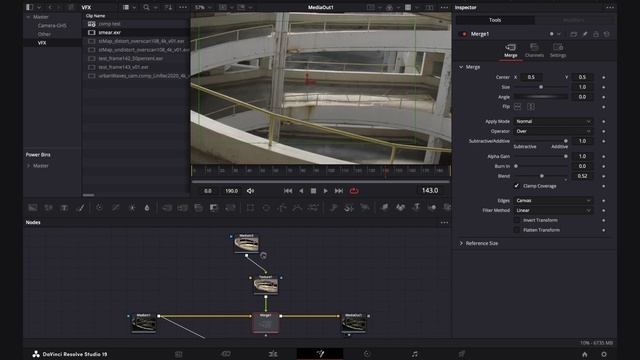The image size is (640, 360).
Task: Select the VFX bin in the tree
Action: point(42,43)
